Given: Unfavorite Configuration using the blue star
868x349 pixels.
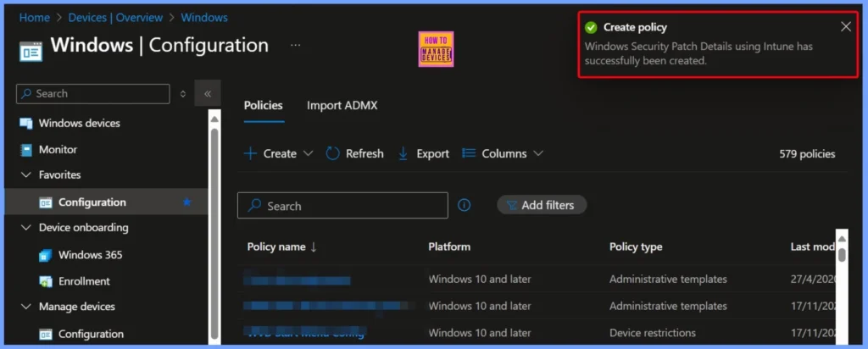Looking at the screenshot, I should click(x=186, y=202).
